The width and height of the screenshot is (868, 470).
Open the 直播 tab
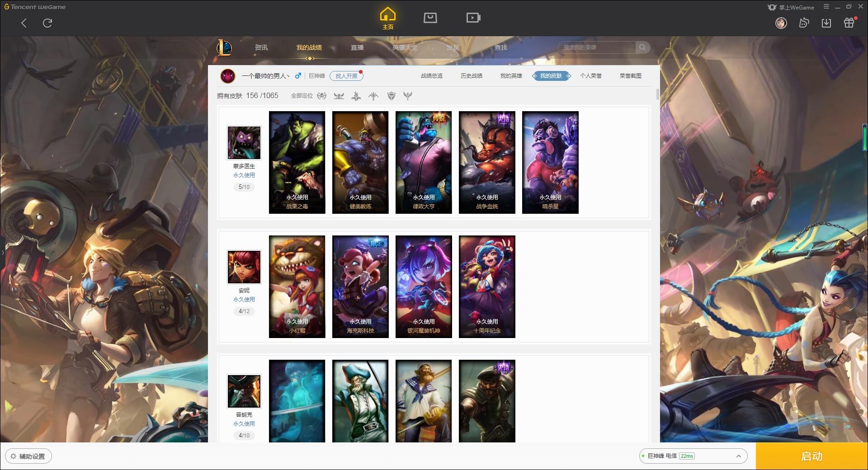click(357, 47)
